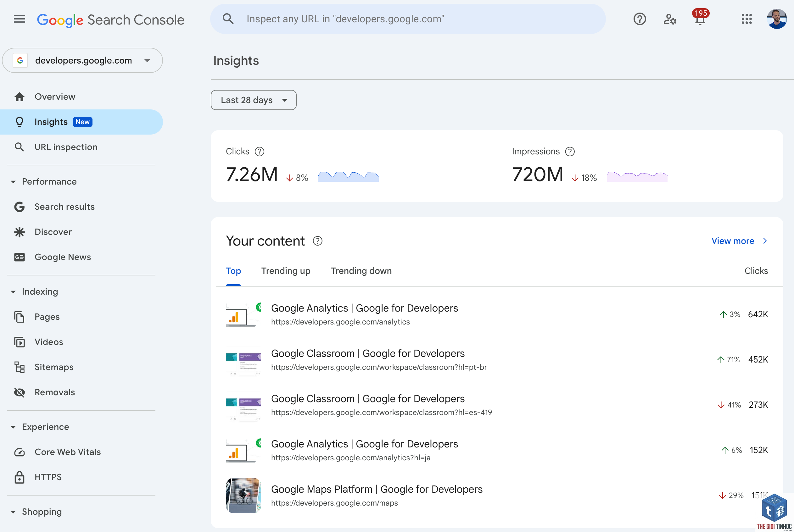Click the View more chevron arrow
This screenshot has height=532, width=794.
pos(765,241)
